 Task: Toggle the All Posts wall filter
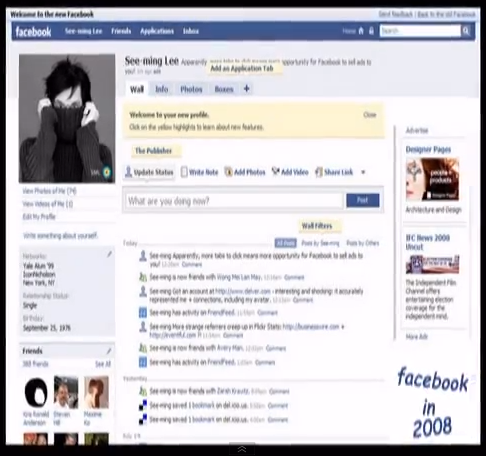click(285, 243)
